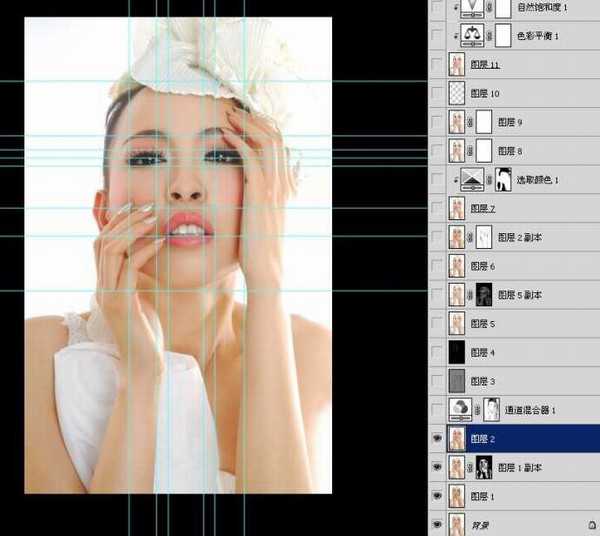Toggle visibility of 图层 1 副本

[x=436, y=467]
